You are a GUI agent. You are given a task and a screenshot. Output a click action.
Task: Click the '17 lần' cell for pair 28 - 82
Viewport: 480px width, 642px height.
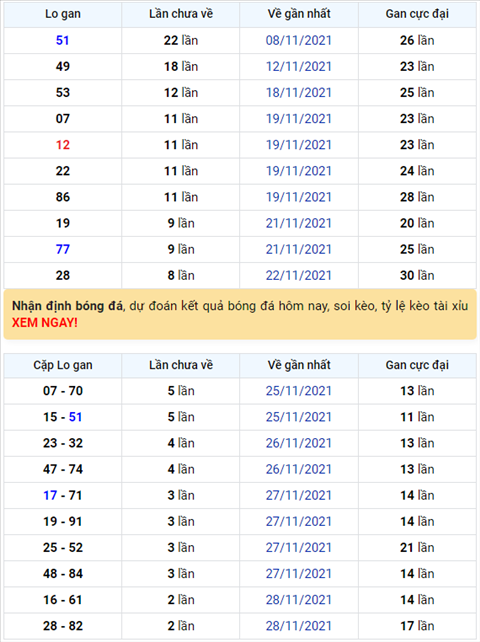click(x=417, y=626)
